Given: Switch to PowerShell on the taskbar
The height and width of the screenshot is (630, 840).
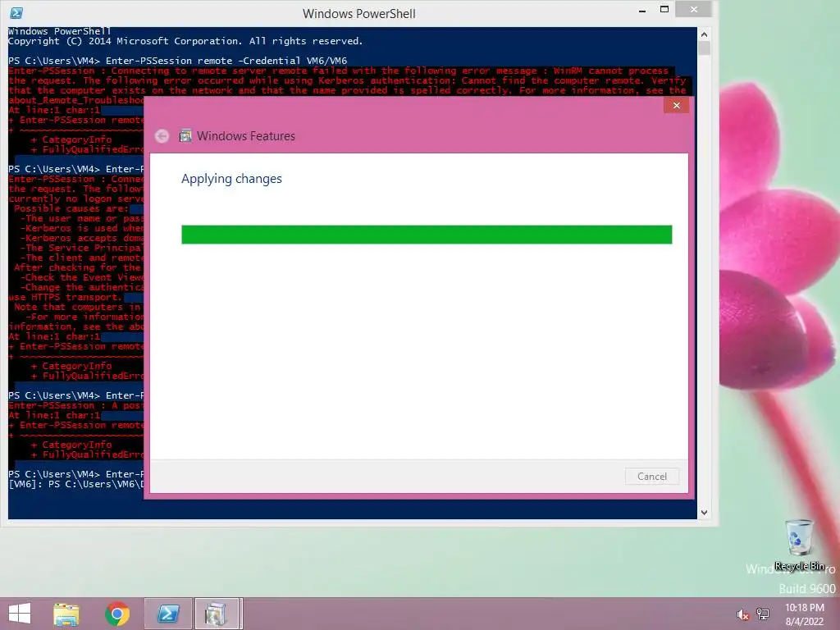Looking at the screenshot, I should [167, 614].
